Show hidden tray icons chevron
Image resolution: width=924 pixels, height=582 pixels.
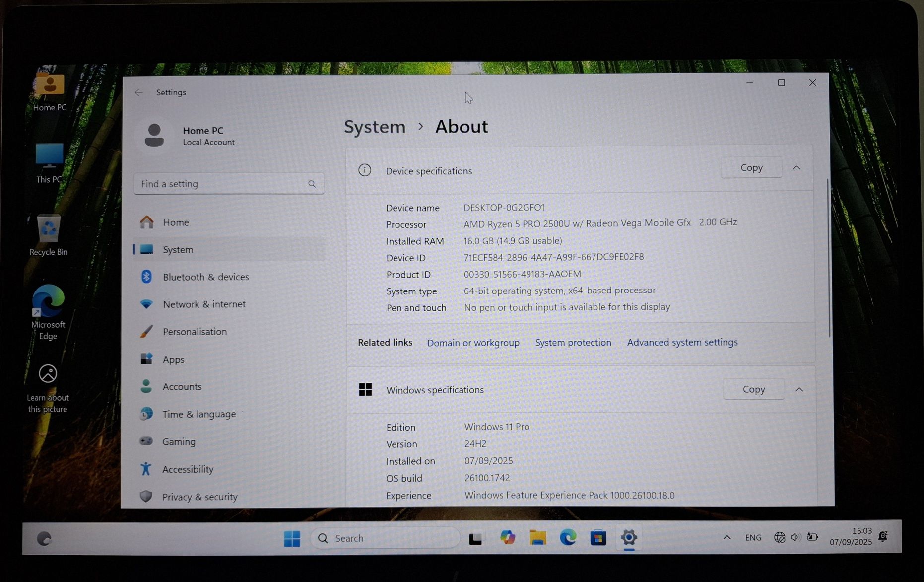point(727,537)
